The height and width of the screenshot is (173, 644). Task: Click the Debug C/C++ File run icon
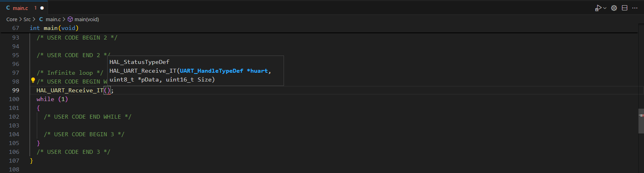click(598, 8)
